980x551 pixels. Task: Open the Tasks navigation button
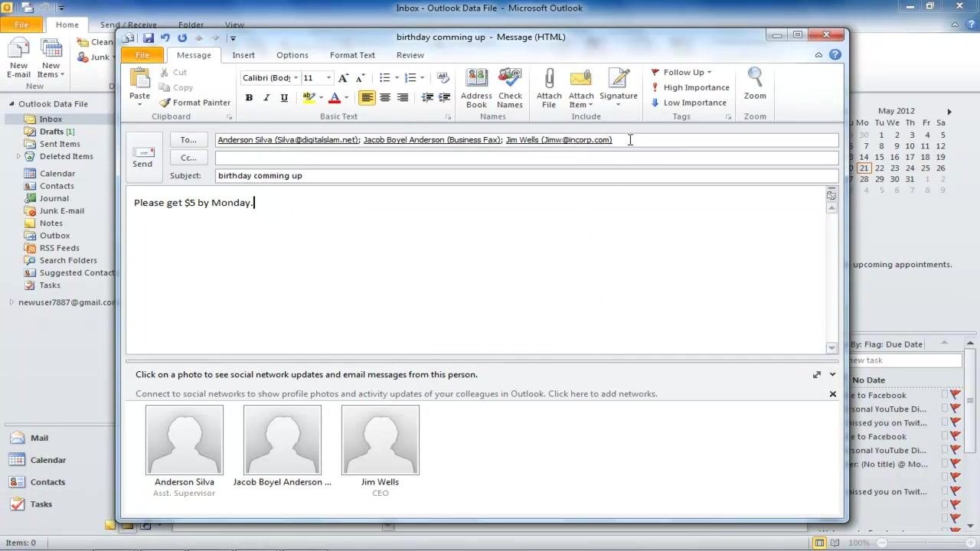point(41,504)
